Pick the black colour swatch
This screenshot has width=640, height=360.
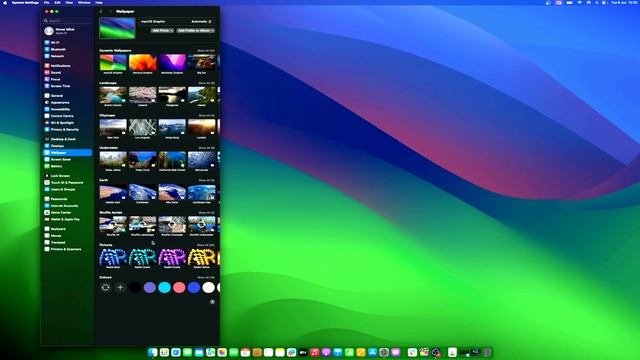pyautogui.click(x=135, y=287)
